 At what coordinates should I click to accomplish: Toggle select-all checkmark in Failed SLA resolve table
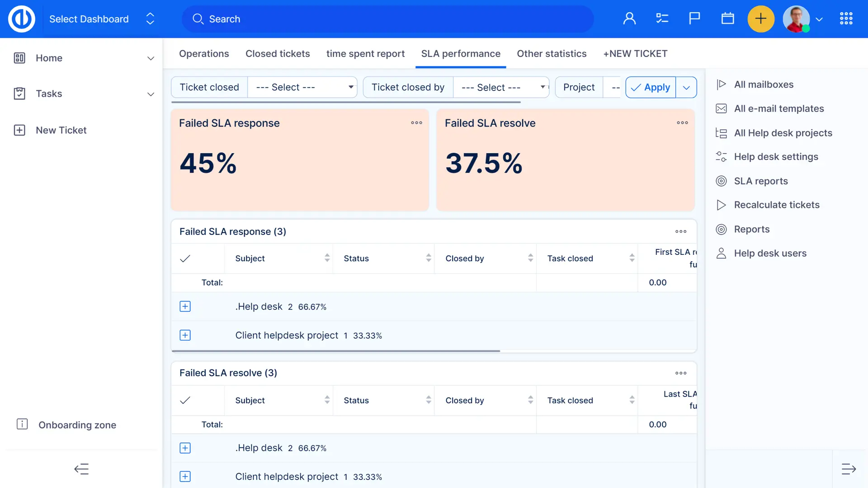coord(185,400)
